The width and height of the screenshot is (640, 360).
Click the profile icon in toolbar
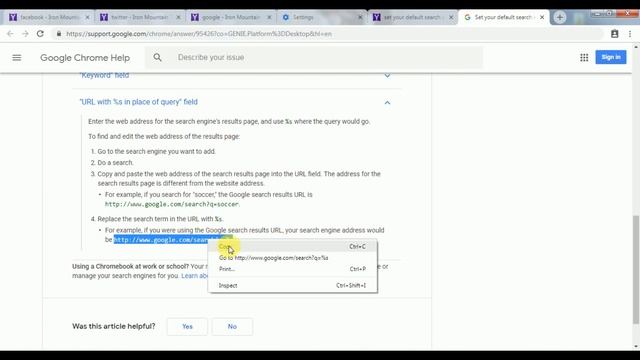615,34
